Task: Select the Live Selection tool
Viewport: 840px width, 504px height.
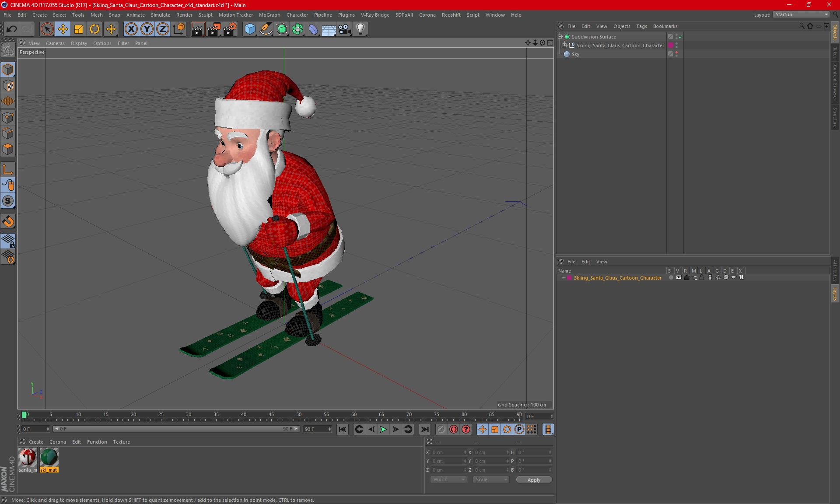Action: pos(47,29)
